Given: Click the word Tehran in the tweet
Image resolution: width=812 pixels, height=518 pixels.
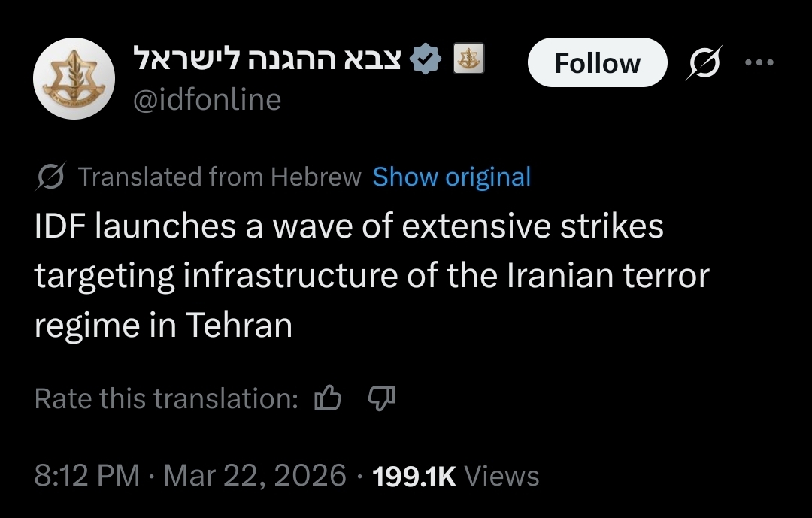Looking at the screenshot, I should [x=238, y=326].
